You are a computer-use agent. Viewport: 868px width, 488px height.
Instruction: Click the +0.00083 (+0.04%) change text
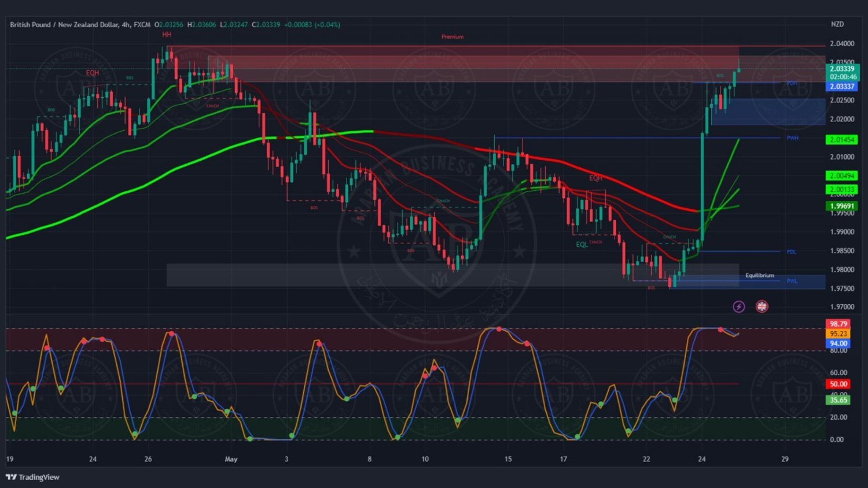(x=312, y=25)
